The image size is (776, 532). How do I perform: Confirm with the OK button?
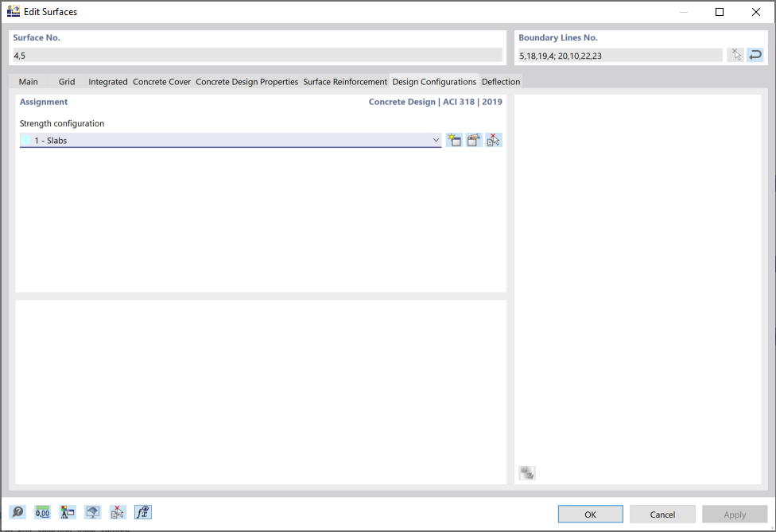[591, 515]
